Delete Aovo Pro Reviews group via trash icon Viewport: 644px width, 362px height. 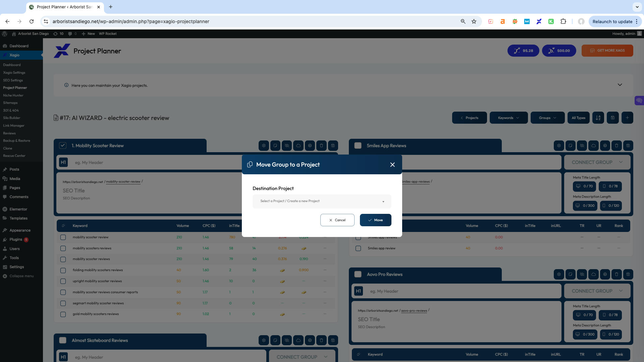point(616,274)
